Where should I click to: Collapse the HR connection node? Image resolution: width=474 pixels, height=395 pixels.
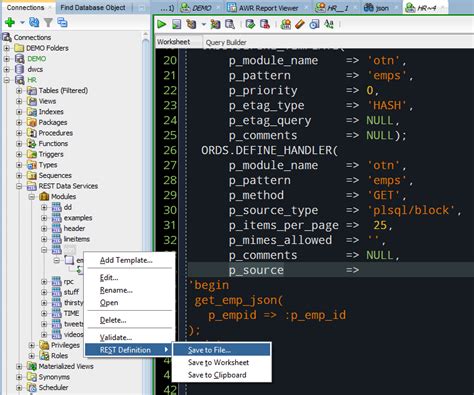coord(7,80)
